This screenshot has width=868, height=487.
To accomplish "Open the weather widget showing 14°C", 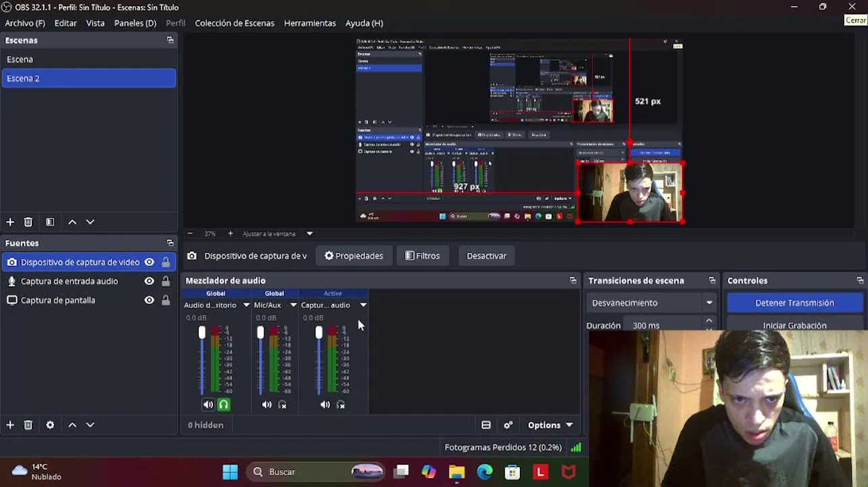I will tap(37, 471).
